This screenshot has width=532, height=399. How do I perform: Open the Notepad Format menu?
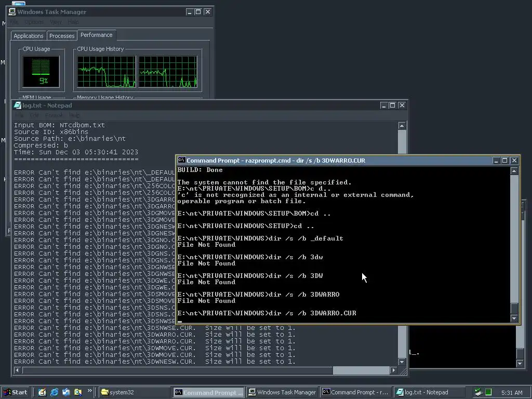[54, 115]
